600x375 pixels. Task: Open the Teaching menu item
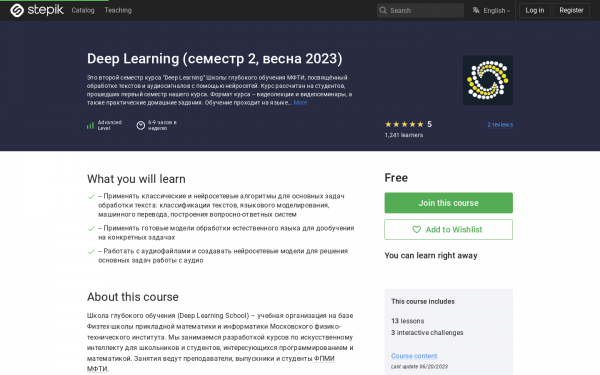(118, 10)
